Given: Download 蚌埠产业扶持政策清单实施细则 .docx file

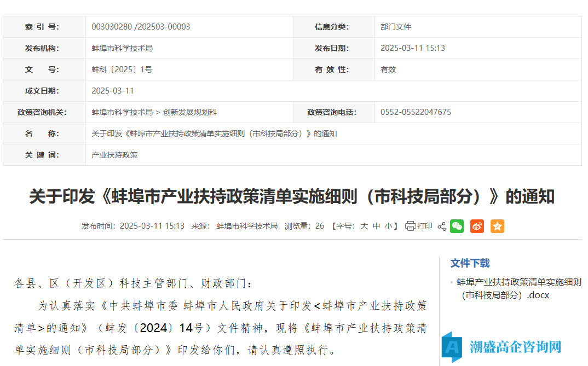Looking at the screenshot, I should click(518, 288).
